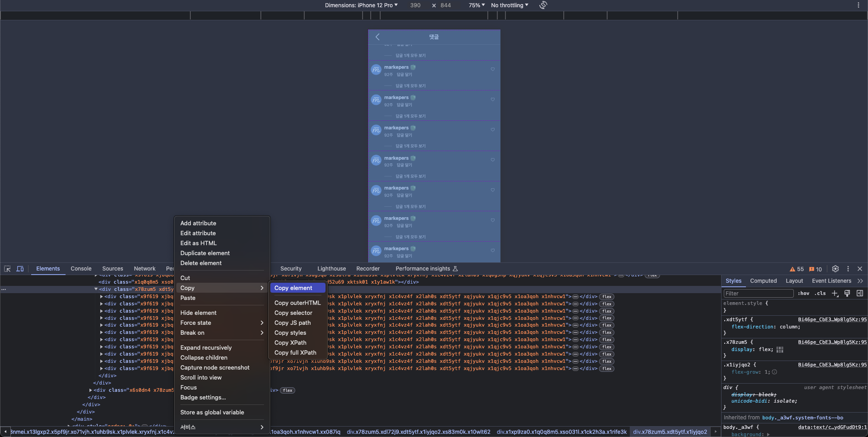868x437 pixels.
Task: Toggle the device toolbar icon
Action: point(20,269)
